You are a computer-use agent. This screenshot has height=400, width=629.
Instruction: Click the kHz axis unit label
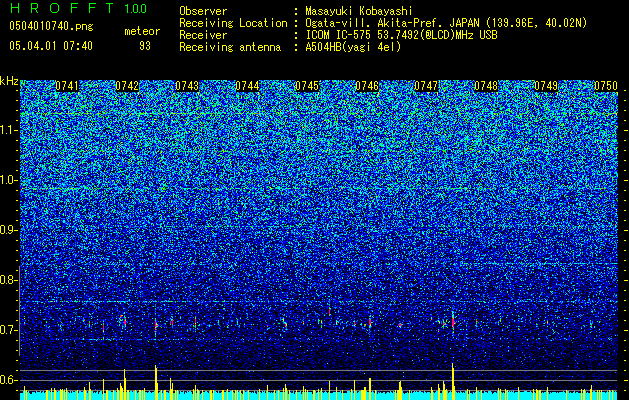click(x=9, y=81)
